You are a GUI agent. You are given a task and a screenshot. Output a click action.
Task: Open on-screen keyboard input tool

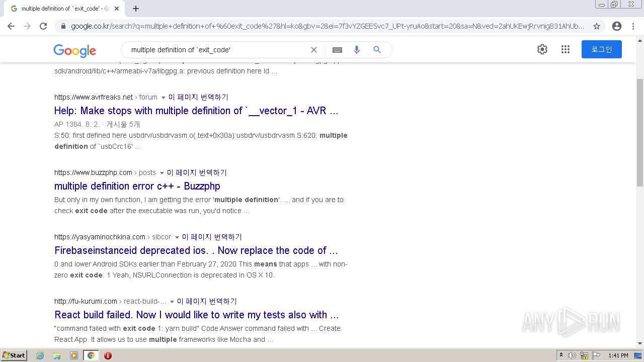tap(337, 50)
